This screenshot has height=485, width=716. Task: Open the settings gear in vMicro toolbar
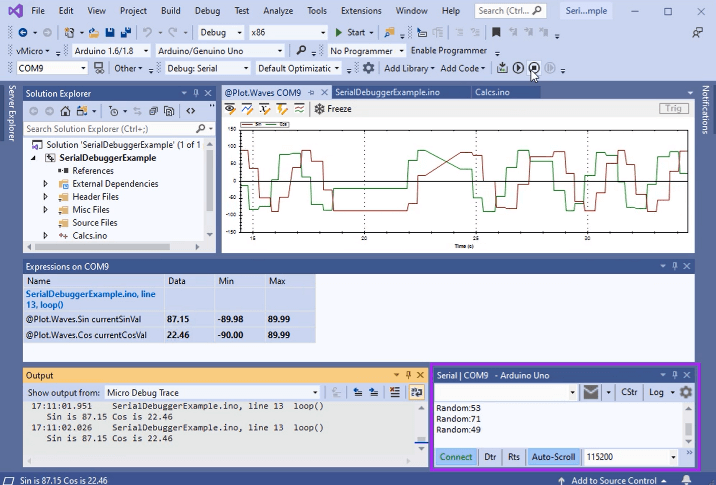(368, 68)
